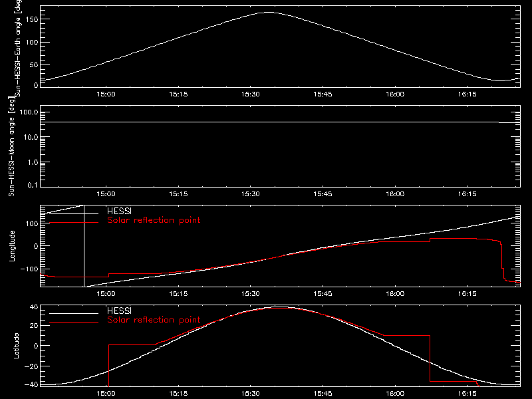Click the 100 tick label on Earth angle plot

pyautogui.click(x=32, y=43)
